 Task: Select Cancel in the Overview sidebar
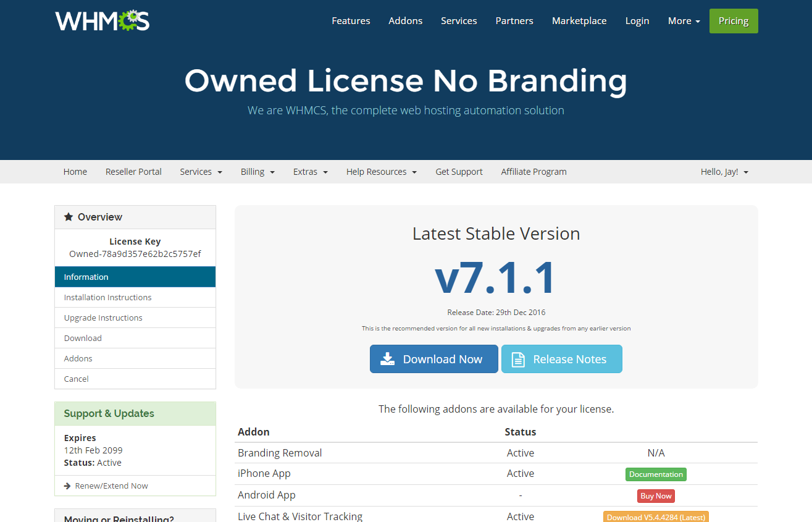[x=135, y=379]
